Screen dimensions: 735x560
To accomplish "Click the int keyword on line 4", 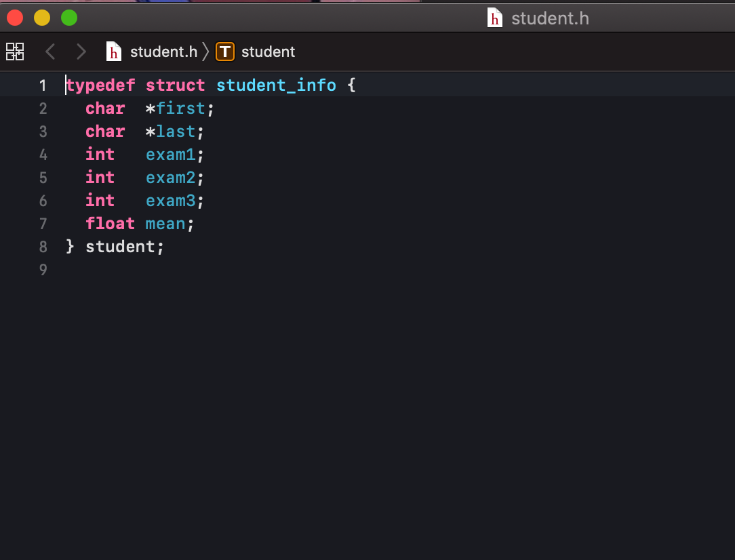I will pyautogui.click(x=100, y=155).
